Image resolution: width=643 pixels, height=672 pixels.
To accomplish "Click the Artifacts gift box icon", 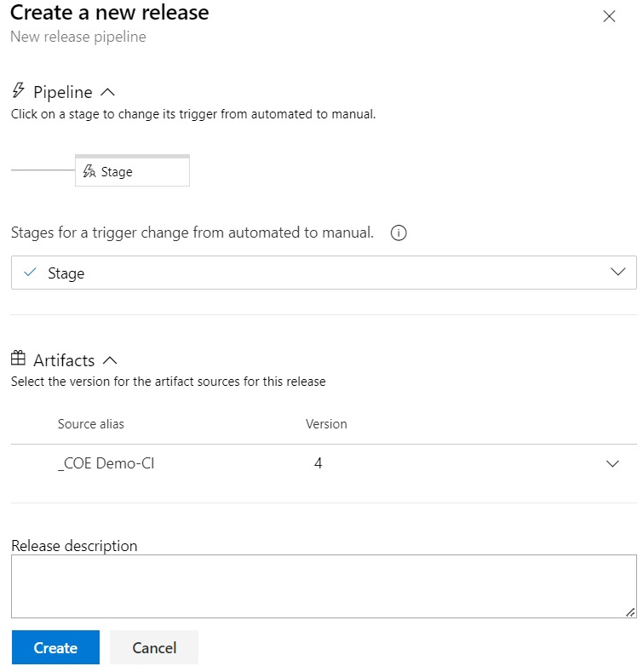I will (19, 359).
